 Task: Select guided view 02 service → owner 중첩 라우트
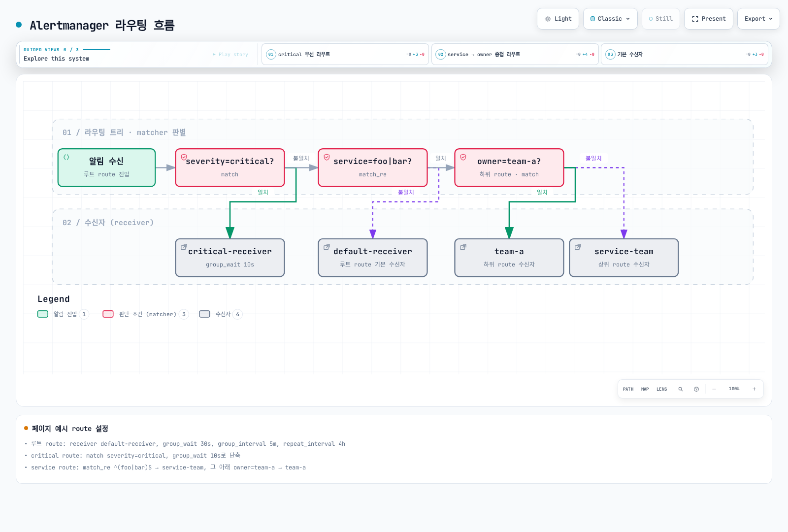click(515, 54)
